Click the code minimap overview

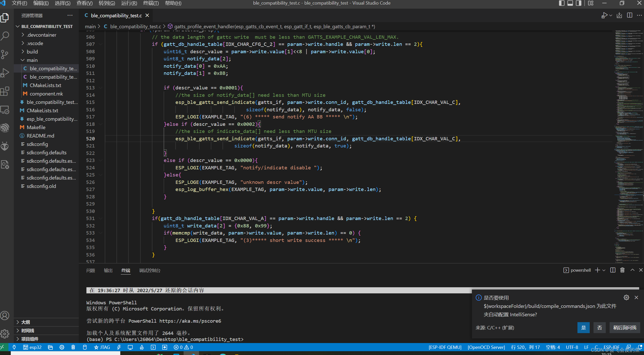pyautogui.click(x=628, y=146)
